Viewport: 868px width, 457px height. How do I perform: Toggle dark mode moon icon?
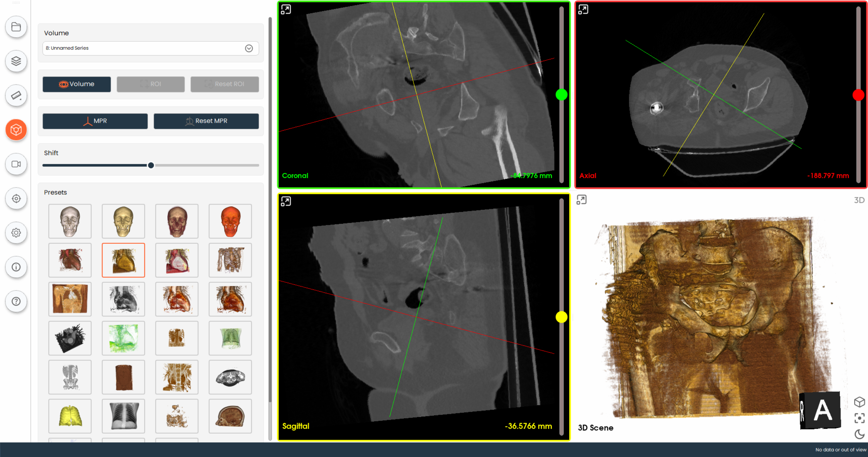point(859,434)
